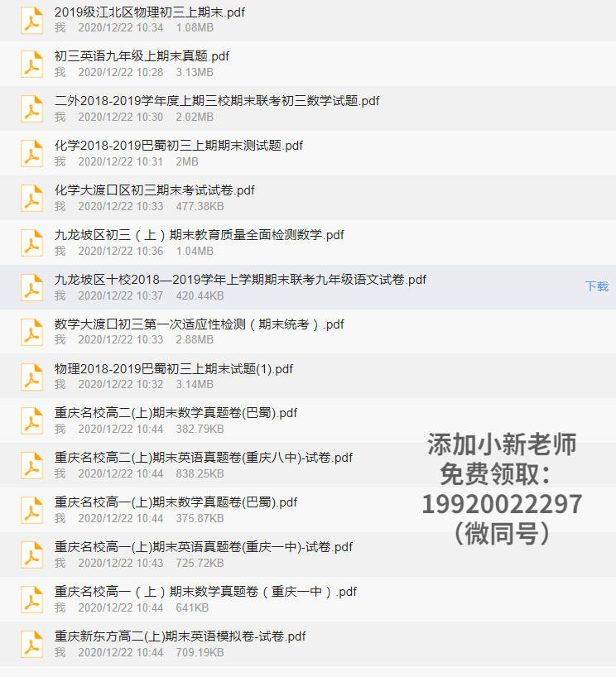
Task: Click the 382.79KB file size text
Action: [x=200, y=430]
